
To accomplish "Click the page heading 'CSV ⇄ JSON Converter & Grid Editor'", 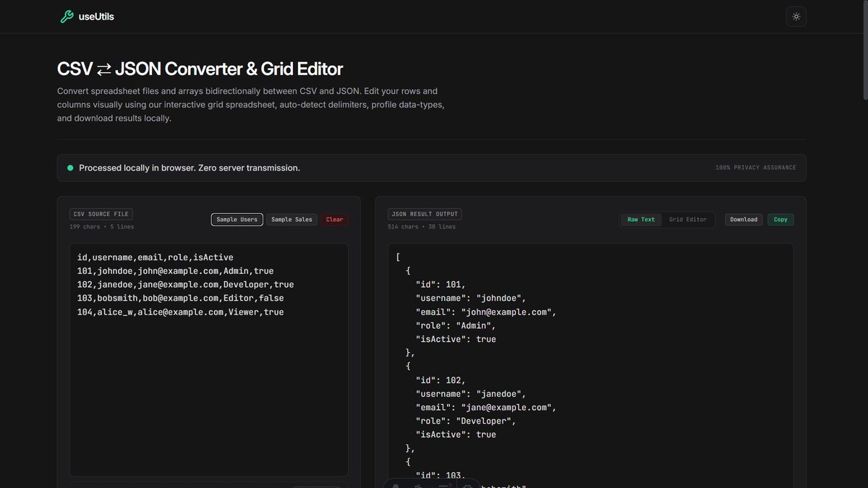I will point(200,69).
